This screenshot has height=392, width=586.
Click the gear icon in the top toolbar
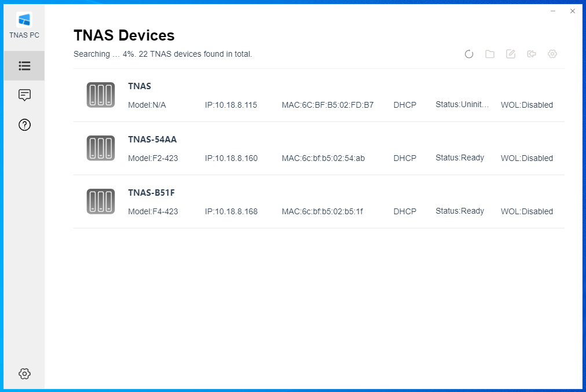(x=552, y=54)
